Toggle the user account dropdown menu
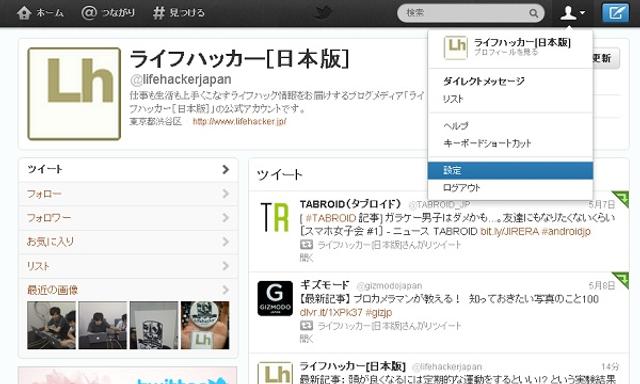The image size is (640, 384). point(572,13)
